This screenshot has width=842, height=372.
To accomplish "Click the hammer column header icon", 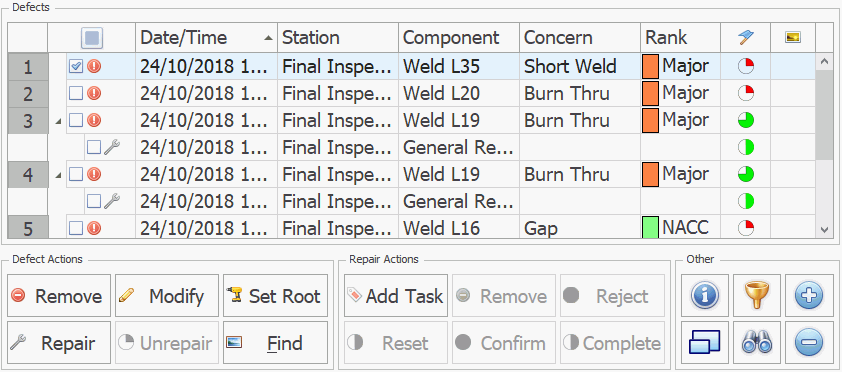I will click(x=746, y=38).
